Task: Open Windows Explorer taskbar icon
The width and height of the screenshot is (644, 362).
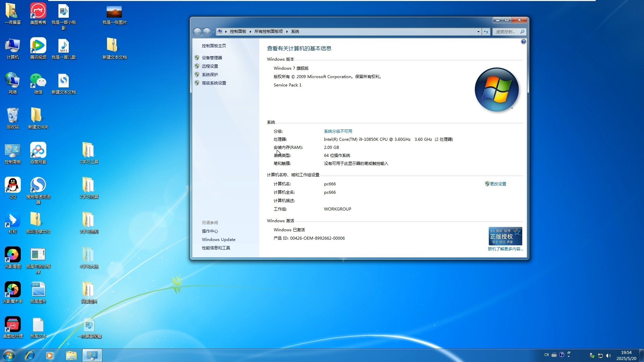Action: point(71,355)
